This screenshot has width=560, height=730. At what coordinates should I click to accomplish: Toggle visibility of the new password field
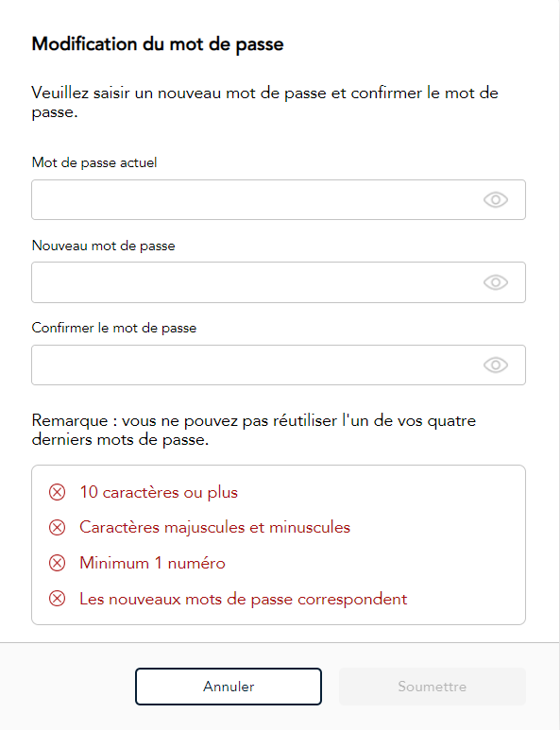[x=495, y=282]
